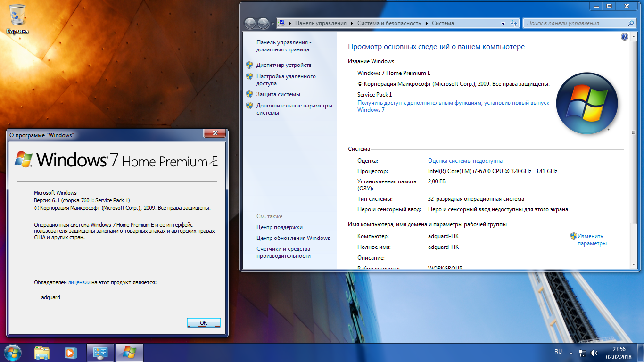The image size is (644, 362).
Task: Click the scroll down arrow in System window
Action: 633,266
